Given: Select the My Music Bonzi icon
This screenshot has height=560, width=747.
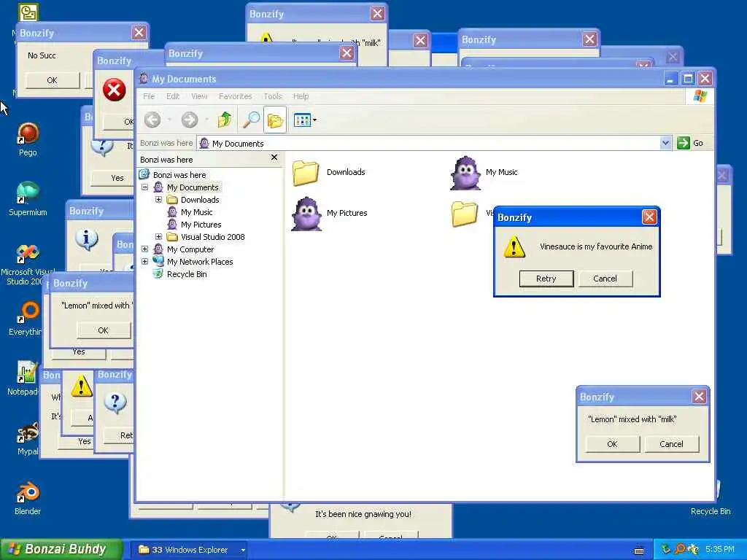Looking at the screenshot, I should coord(465,172).
